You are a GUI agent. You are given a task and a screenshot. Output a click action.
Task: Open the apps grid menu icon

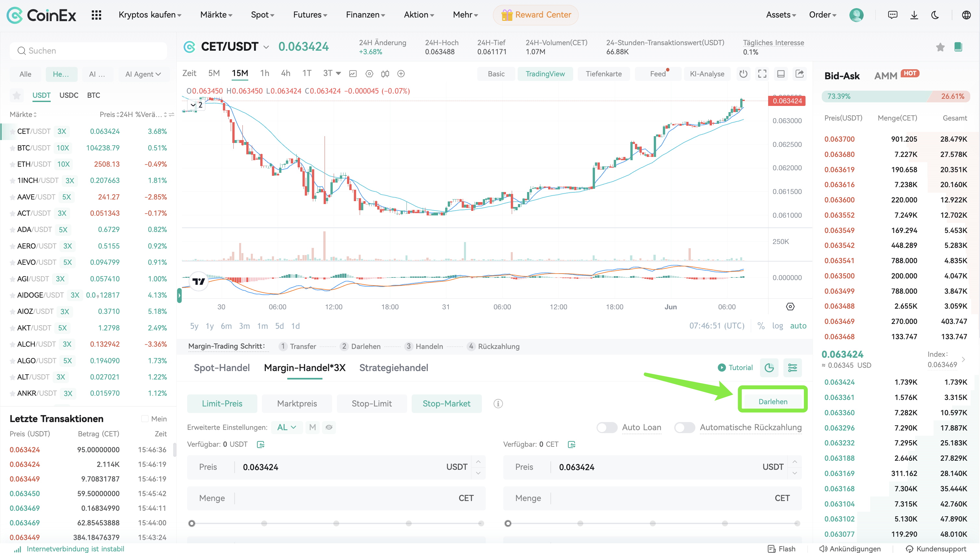pyautogui.click(x=96, y=15)
